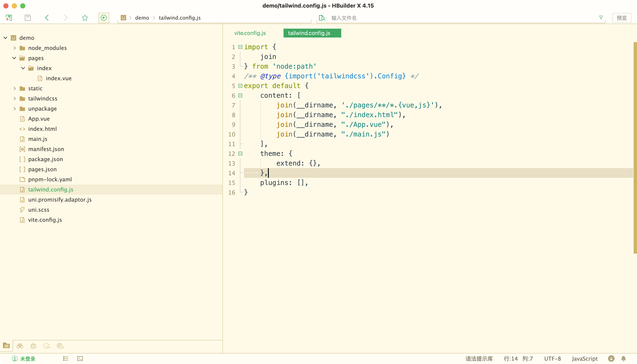
Task: Open the globe cloud panel icon
Action: pos(60,346)
